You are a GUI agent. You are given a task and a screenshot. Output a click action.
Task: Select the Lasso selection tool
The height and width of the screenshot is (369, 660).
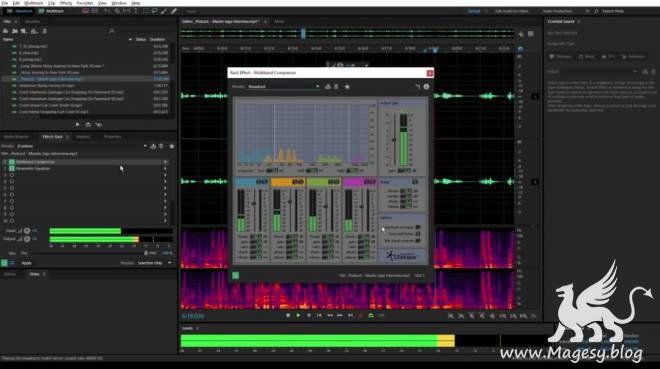pyautogui.click(x=154, y=11)
